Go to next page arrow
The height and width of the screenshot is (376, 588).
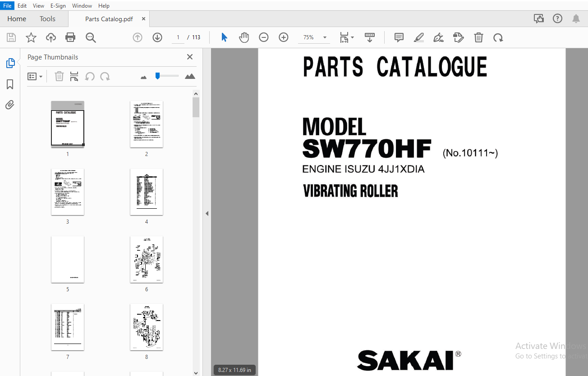[x=157, y=37]
